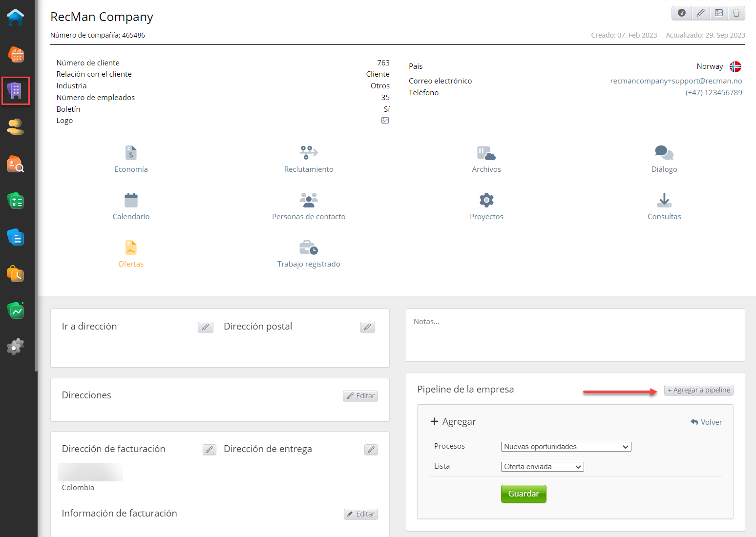
Task: Open Personas de contacto
Action: pyautogui.click(x=309, y=207)
